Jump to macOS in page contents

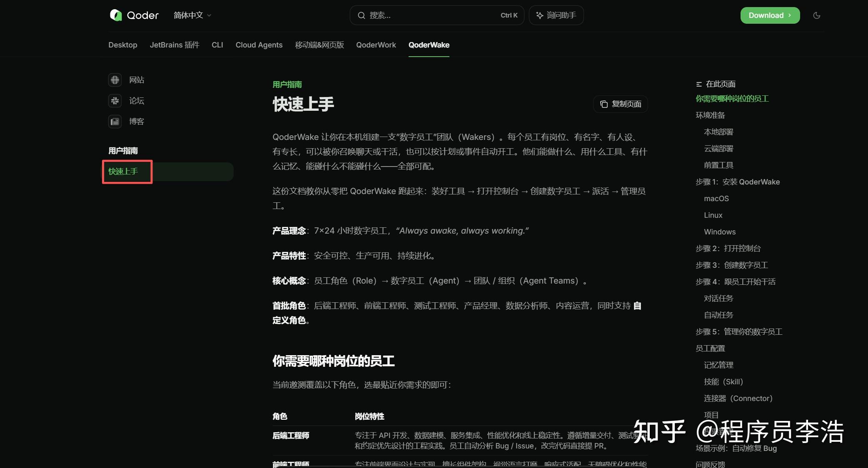pyautogui.click(x=716, y=199)
